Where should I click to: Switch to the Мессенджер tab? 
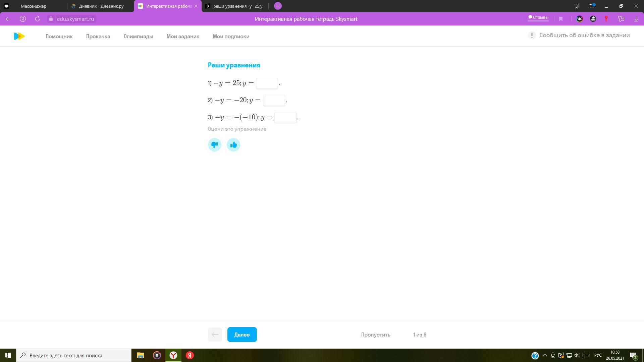(34, 6)
